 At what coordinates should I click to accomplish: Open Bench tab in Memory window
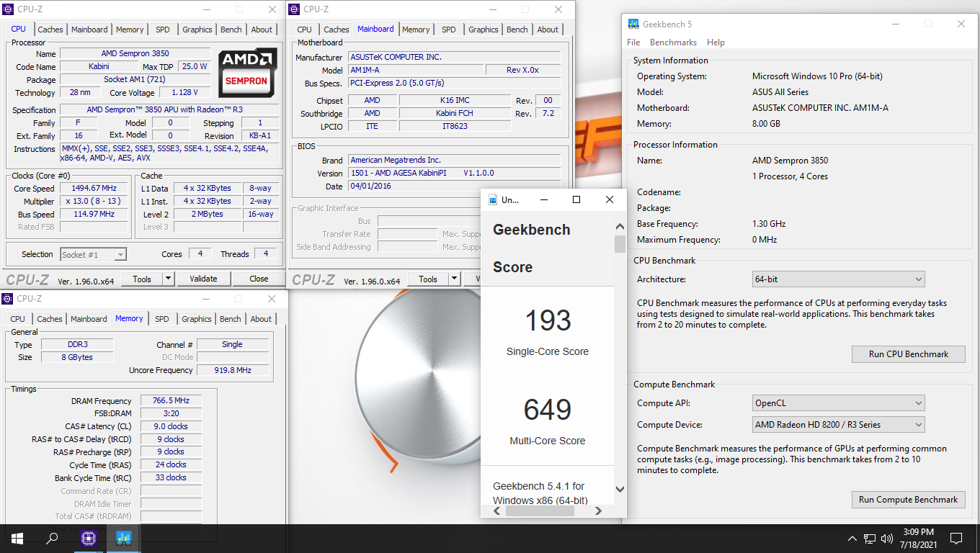pyautogui.click(x=231, y=319)
